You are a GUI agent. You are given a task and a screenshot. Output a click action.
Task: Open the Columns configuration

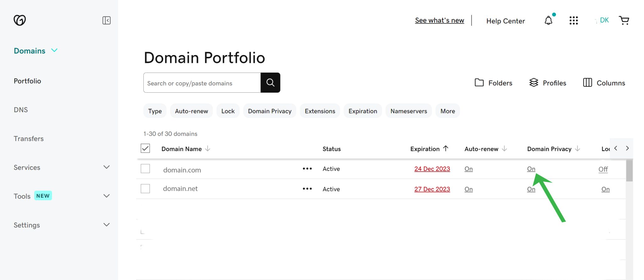[604, 83]
